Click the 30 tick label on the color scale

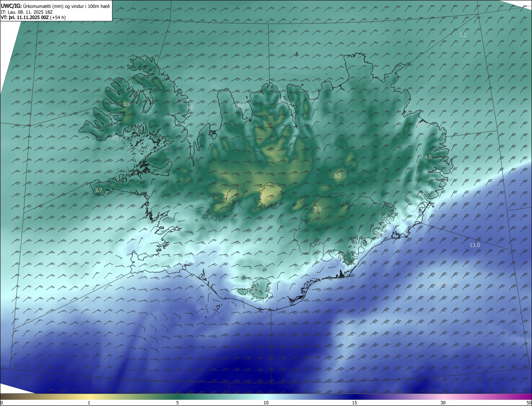pyautogui.click(x=443, y=403)
